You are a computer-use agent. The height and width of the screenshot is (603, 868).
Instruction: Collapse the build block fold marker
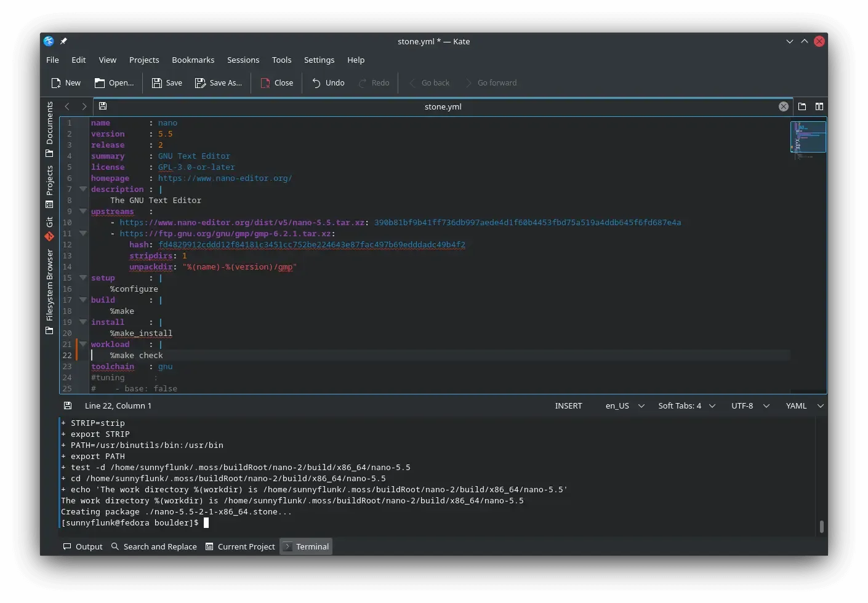pyautogui.click(x=83, y=300)
